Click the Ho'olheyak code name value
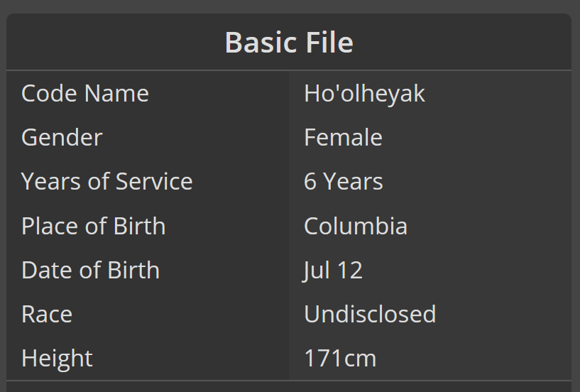 click(364, 93)
